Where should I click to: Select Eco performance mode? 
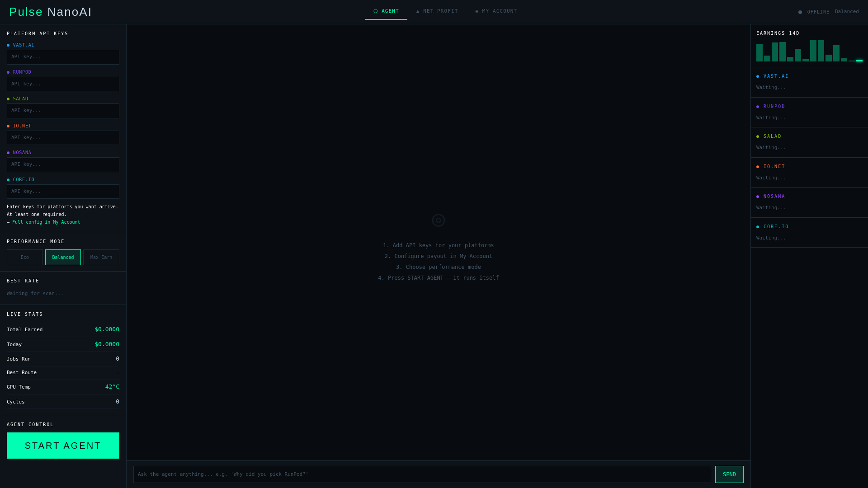[25, 258]
